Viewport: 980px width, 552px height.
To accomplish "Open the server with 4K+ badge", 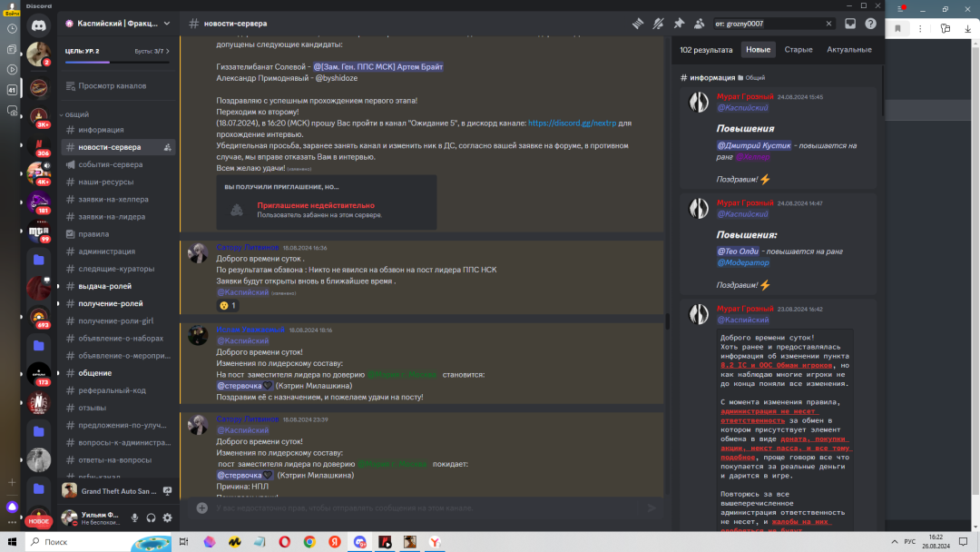I will pyautogui.click(x=39, y=174).
